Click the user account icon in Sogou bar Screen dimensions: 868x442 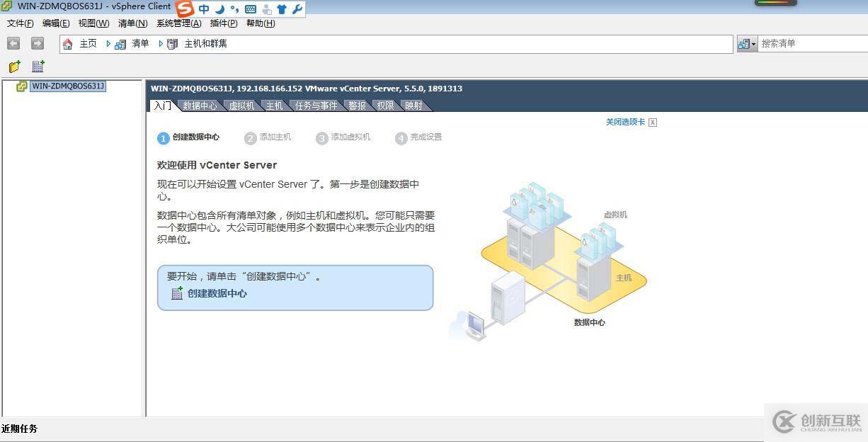point(267,9)
